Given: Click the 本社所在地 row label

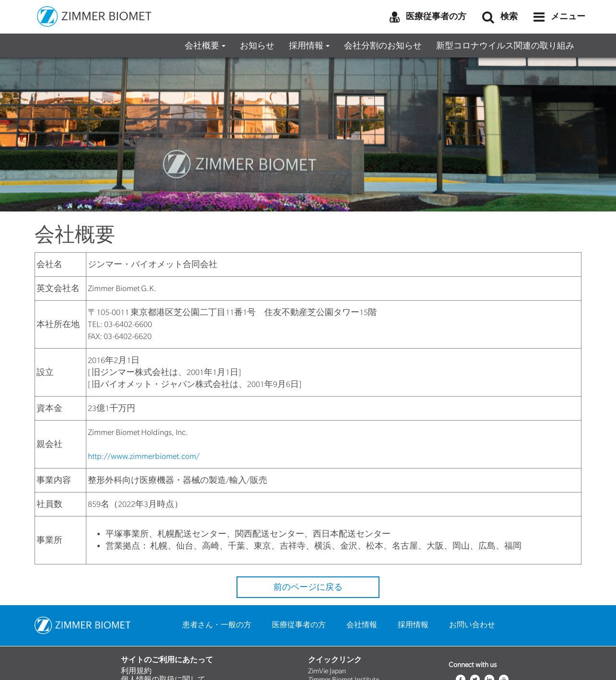Looking at the screenshot, I should [58, 324].
